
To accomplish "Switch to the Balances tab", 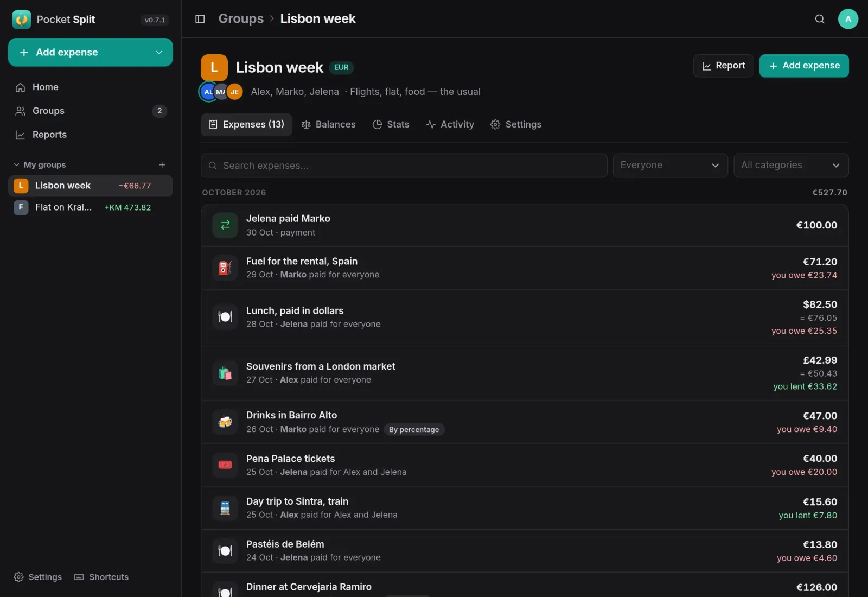I will coord(329,125).
